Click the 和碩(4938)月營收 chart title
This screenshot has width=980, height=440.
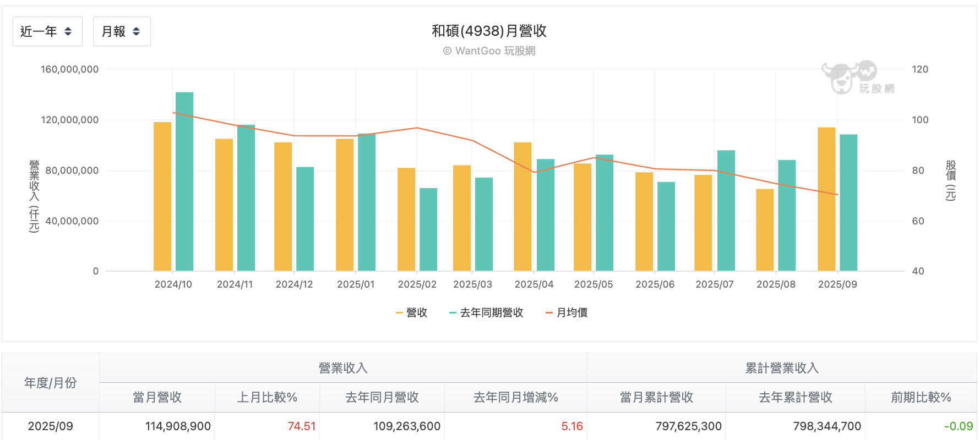pos(489,31)
